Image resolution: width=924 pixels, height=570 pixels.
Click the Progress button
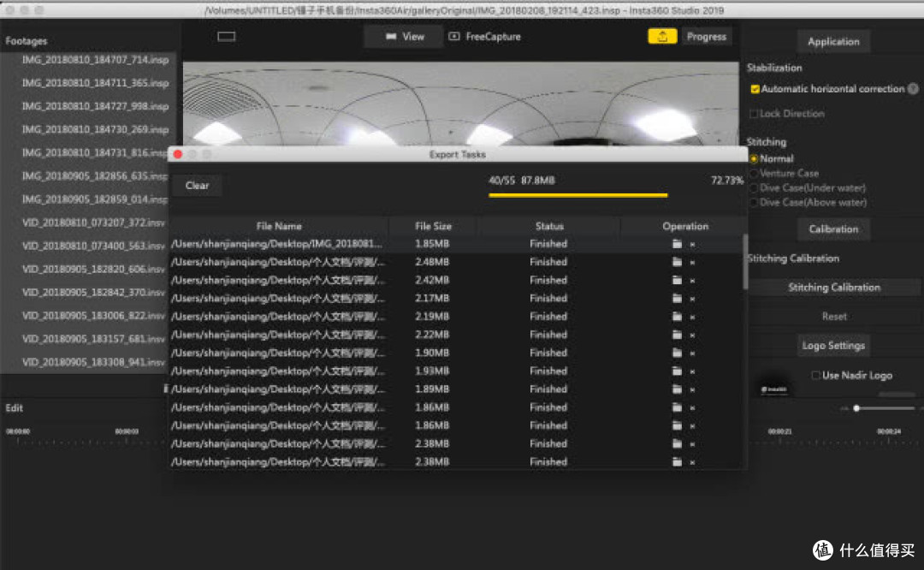[x=707, y=37]
